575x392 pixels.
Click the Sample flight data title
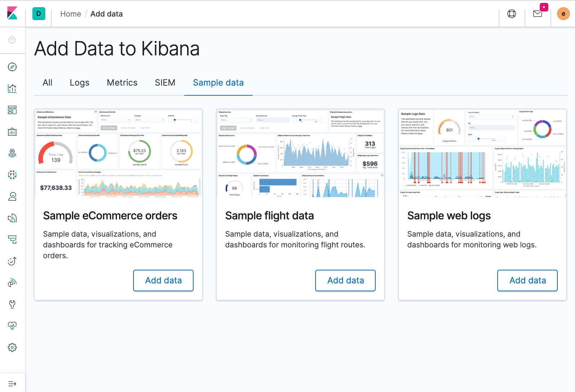click(x=270, y=216)
